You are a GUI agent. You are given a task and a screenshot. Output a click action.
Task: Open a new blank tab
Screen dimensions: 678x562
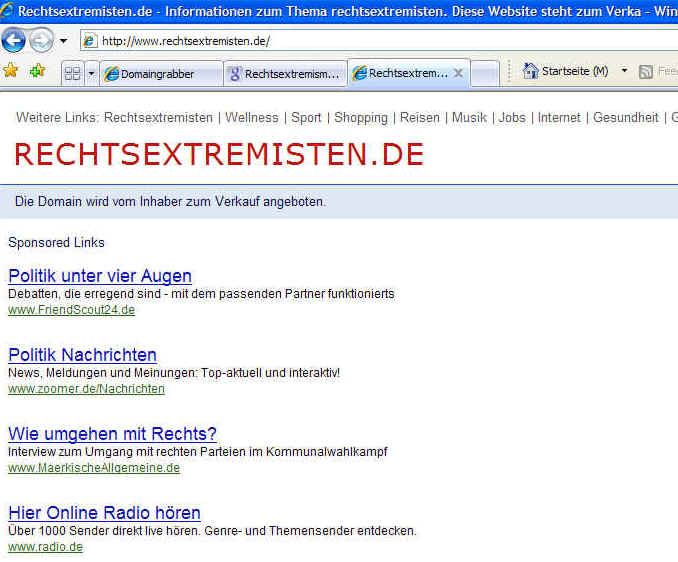coord(485,73)
